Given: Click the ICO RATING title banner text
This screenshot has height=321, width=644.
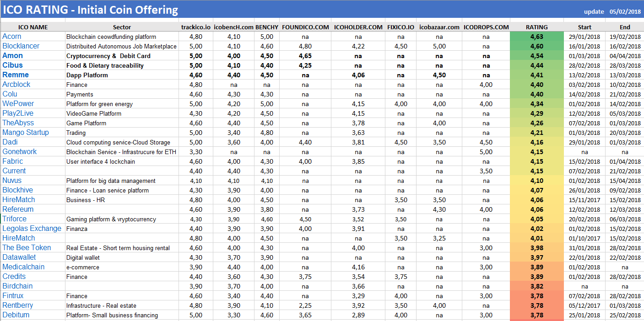Looking at the screenshot, I should 91,10.
